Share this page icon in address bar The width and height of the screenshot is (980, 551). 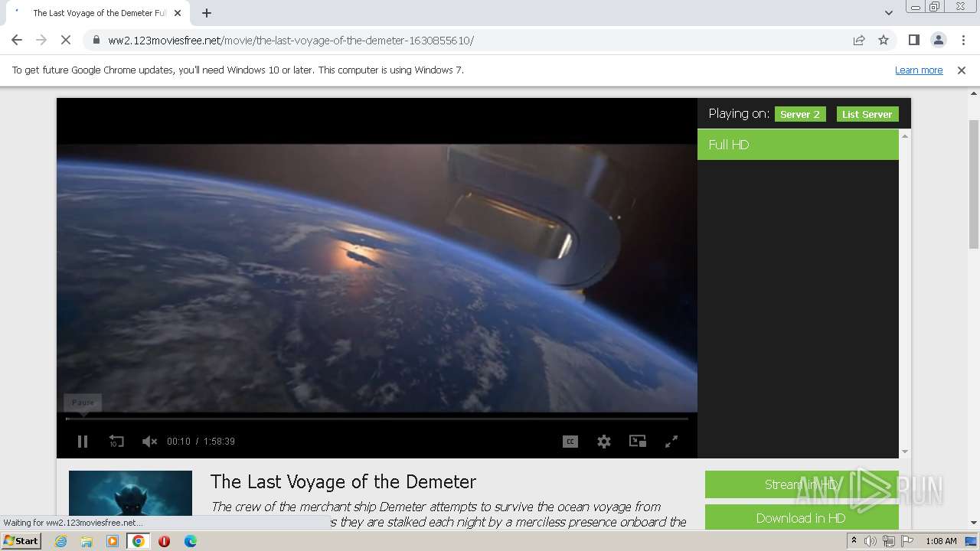[x=859, y=40]
